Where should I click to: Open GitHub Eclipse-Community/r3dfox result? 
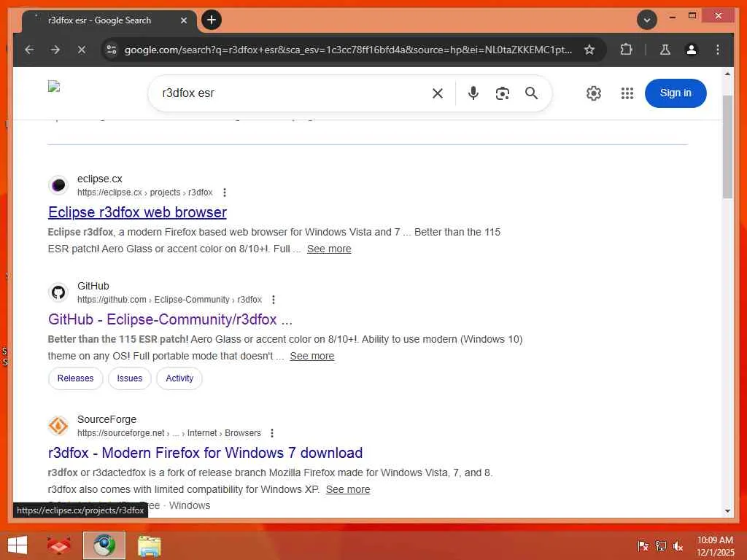(170, 319)
